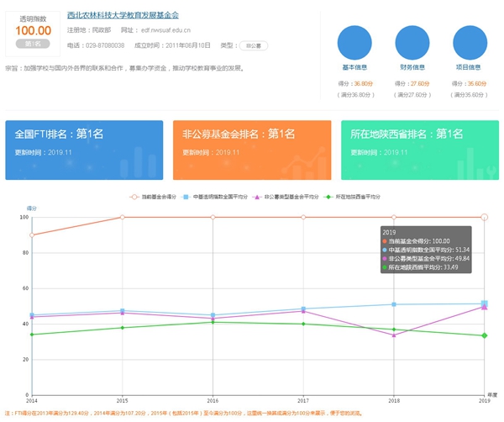
Task: Click the 透明指数 100.00 score badge
Action: (x=33, y=31)
